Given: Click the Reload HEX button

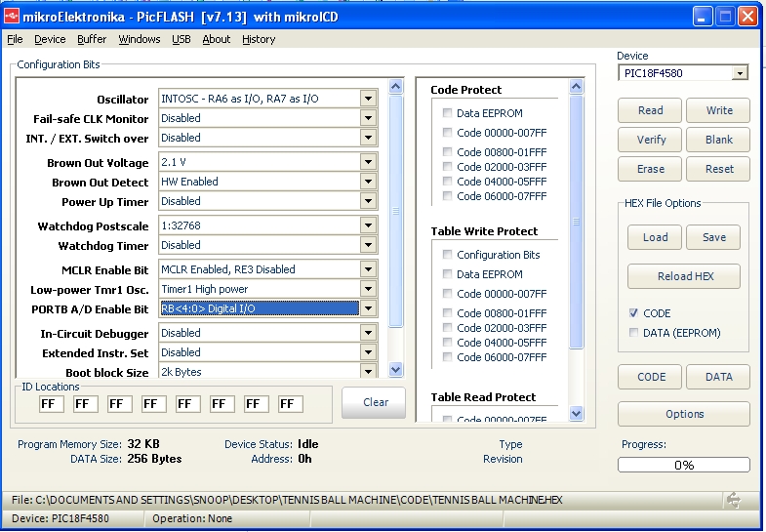Looking at the screenshot, I should (684, 276).
